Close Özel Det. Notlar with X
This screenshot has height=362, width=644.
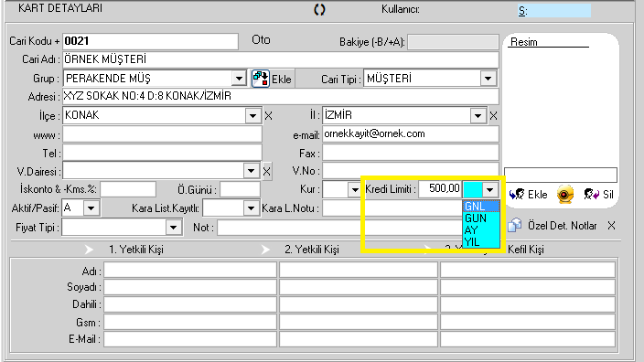[x=612, y=226]
